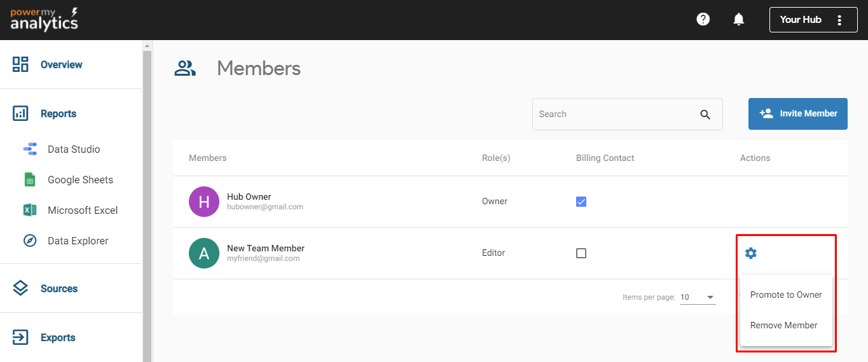Go to the Overview page

point(61,65)
